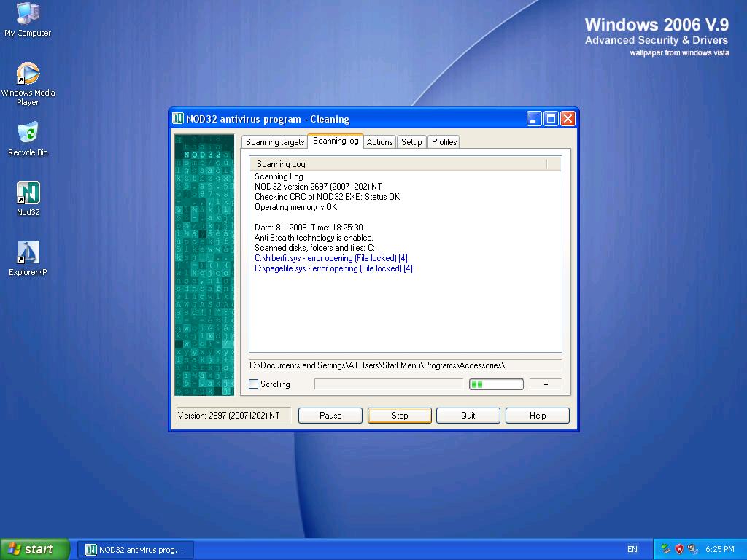
Task: Click the 'Checking CRC of NOD32.EXE' line
Action: (x=328, y=197)
